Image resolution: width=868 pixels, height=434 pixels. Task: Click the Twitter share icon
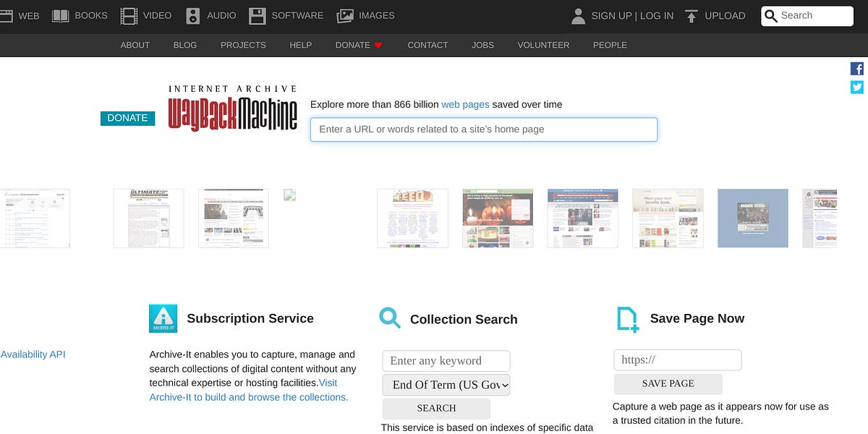pos(856,87)
